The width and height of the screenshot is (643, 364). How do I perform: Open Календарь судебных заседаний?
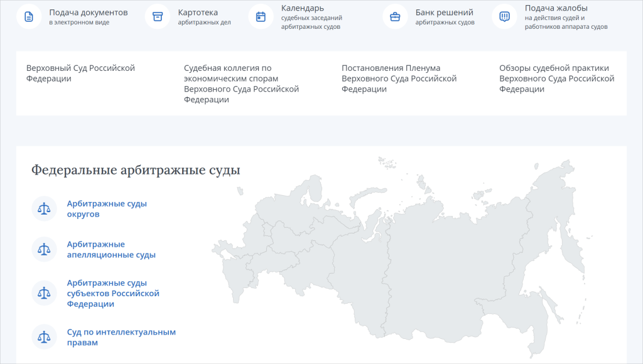[303, 8]
